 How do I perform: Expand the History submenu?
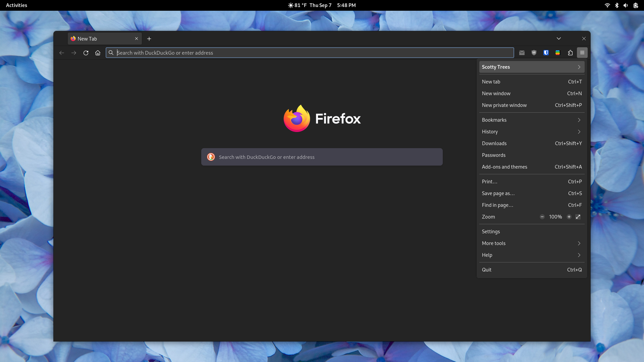click(x=532, y=132)
